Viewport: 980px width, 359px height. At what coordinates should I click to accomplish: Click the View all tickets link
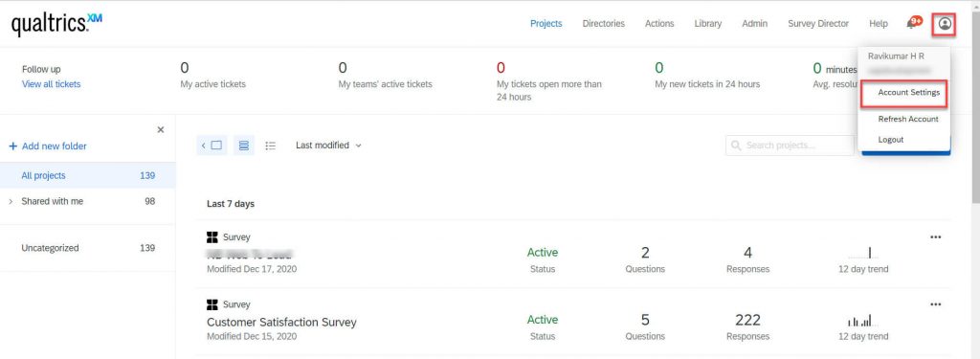click(52, 84)
